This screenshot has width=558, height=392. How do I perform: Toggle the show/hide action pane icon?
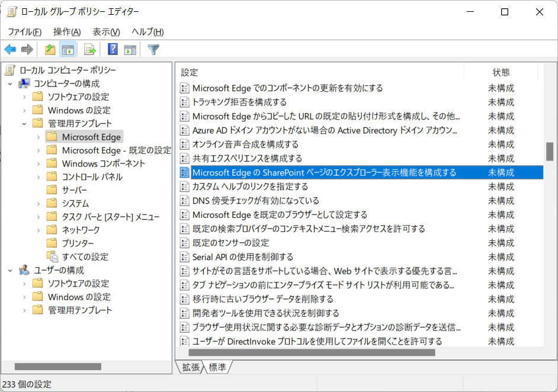click(130, 49)
